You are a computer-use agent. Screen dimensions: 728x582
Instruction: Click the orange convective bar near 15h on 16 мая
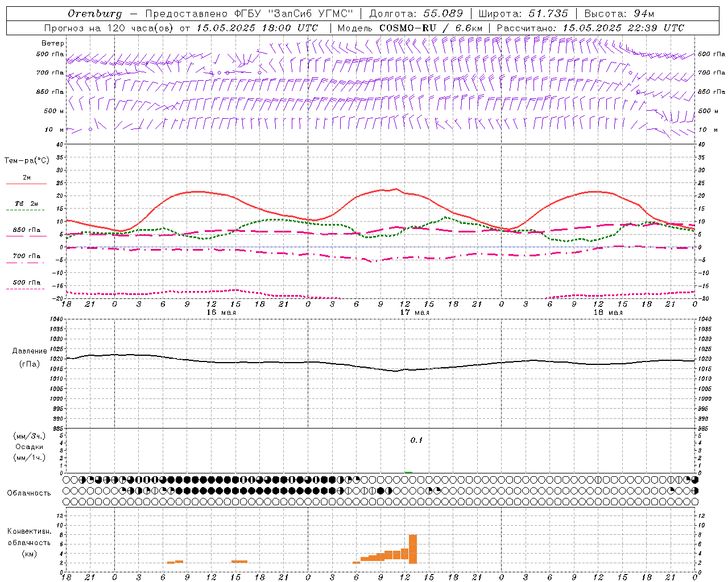239,562
